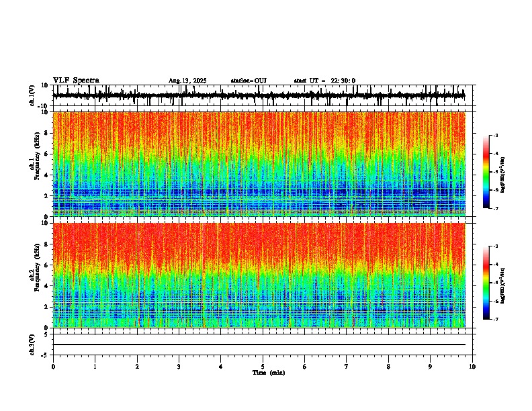The image size is (532, 411).
Task: Click the date "Aug.13, 2025" in header
Action: coord(187,81)
